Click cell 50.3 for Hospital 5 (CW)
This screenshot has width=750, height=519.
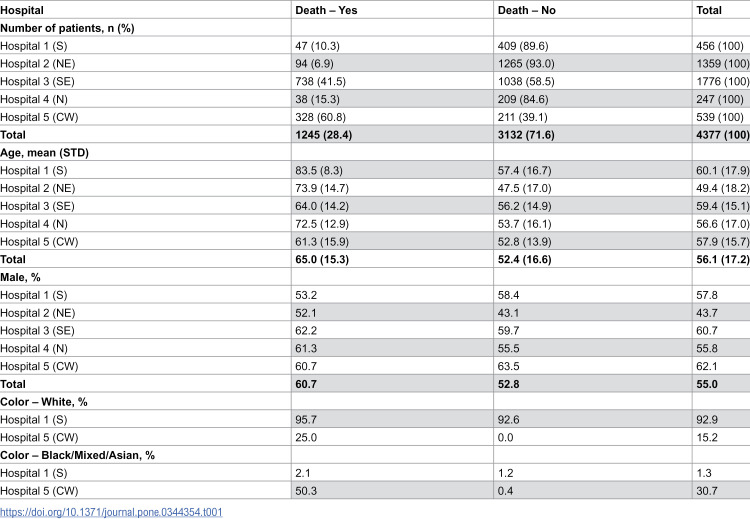coord(306,491)
